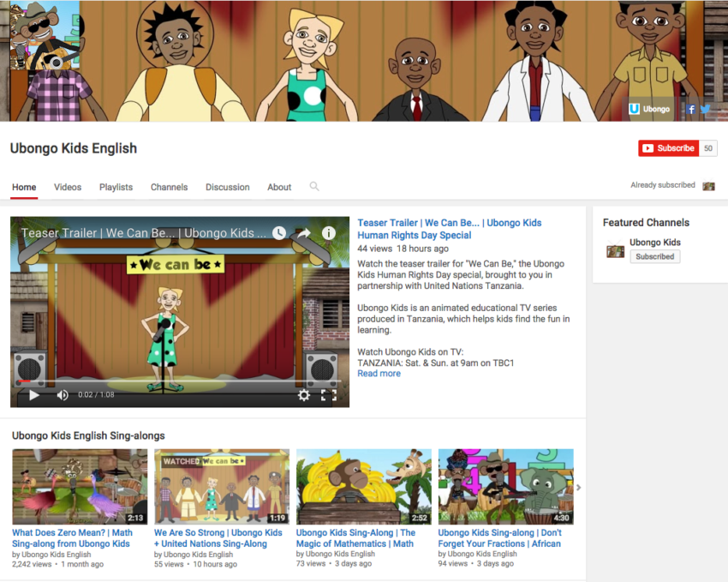The width and height of the screenshot is (728, 582).
Task: Click the Don't Forget Your Fractions title link
Action: pyautogui.click(x=499, y=538)
